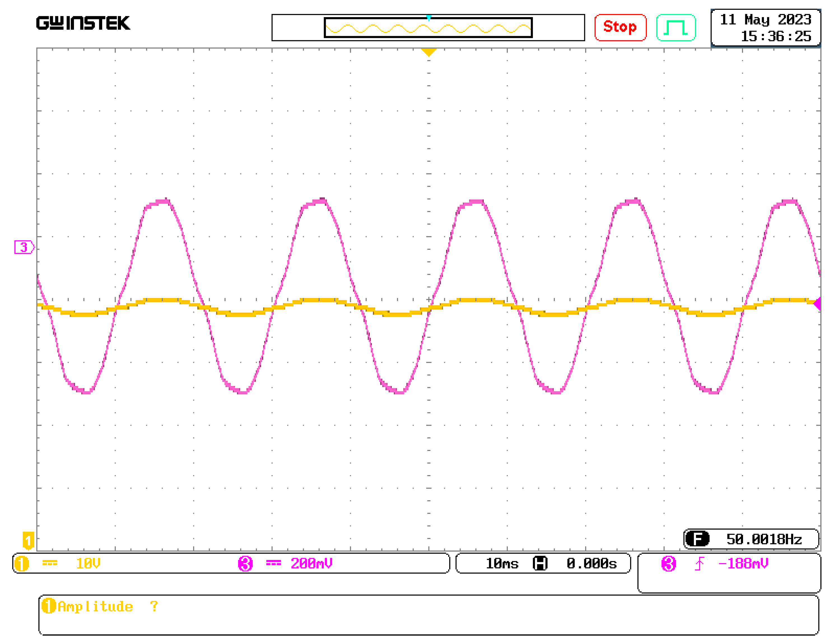
Task: Click the channel 3 trigger source badge
Action: [669, 564]
